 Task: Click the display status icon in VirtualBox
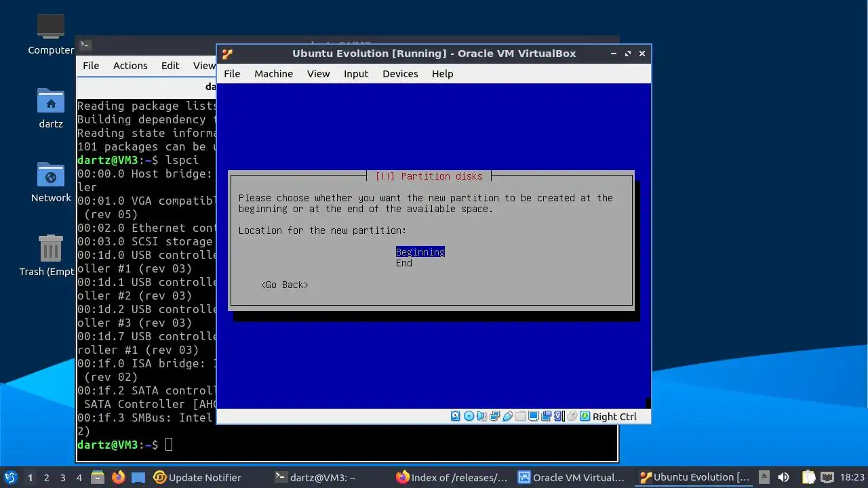click(x=533, y=416)
